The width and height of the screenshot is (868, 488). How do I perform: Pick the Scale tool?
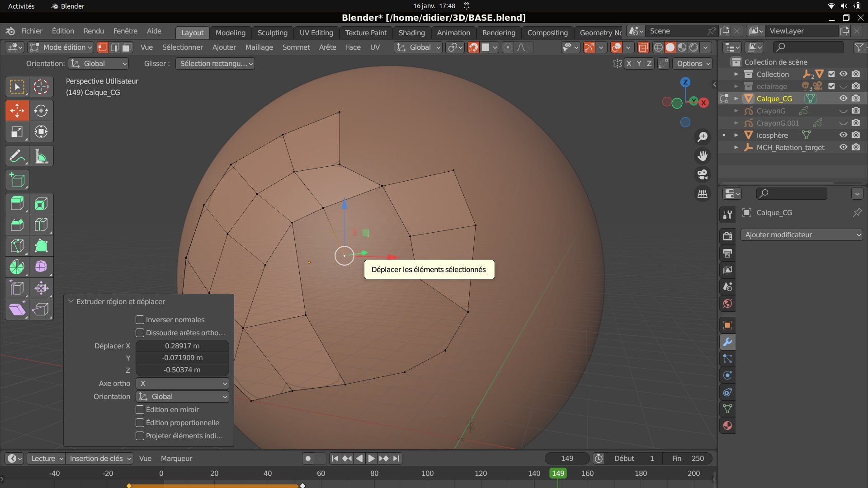17,131
